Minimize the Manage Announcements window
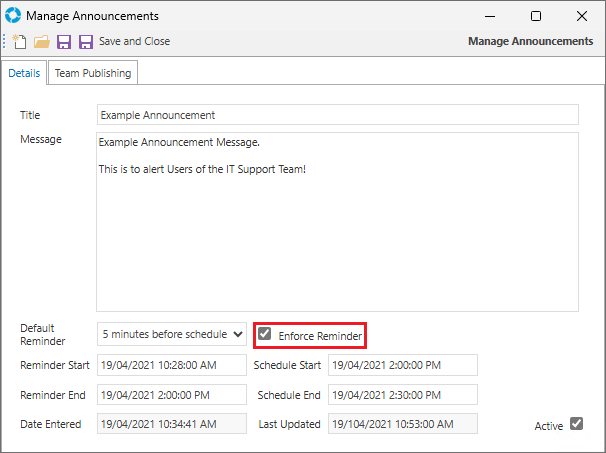Image resolution: width=606 pixels, height=453 pixels. [x=490, y=16]
